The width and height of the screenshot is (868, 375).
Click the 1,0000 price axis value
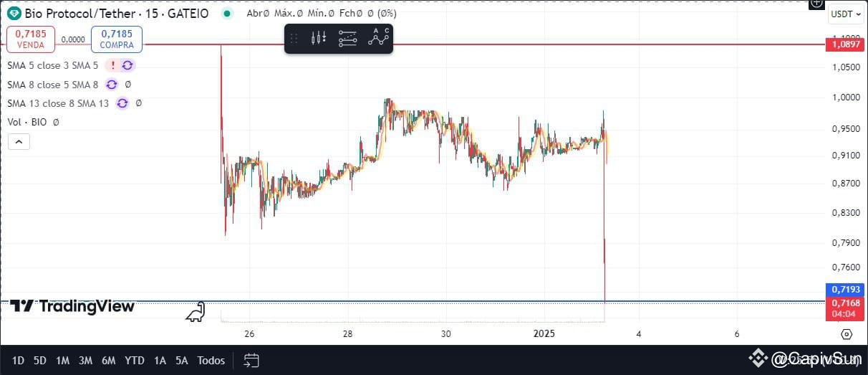click(846, 98)
